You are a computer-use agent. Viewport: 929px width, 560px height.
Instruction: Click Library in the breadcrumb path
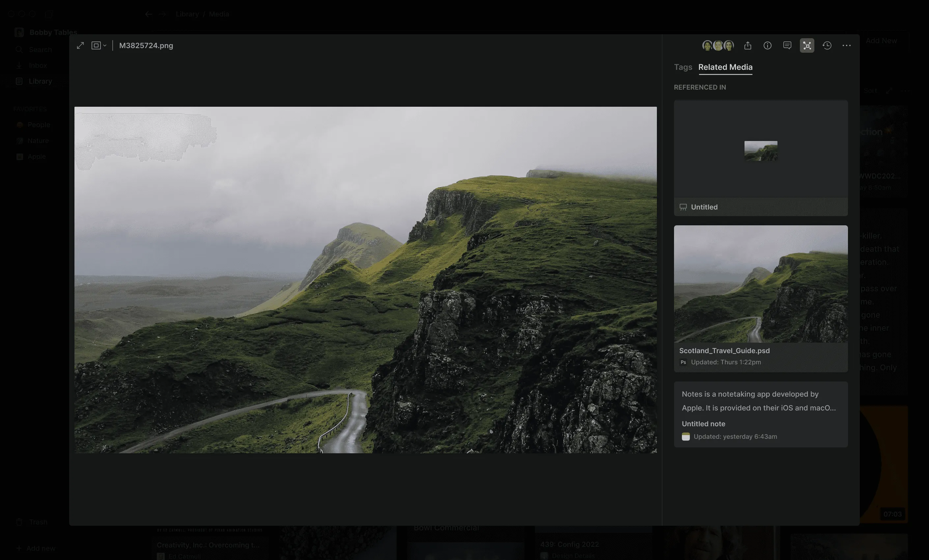187,14
